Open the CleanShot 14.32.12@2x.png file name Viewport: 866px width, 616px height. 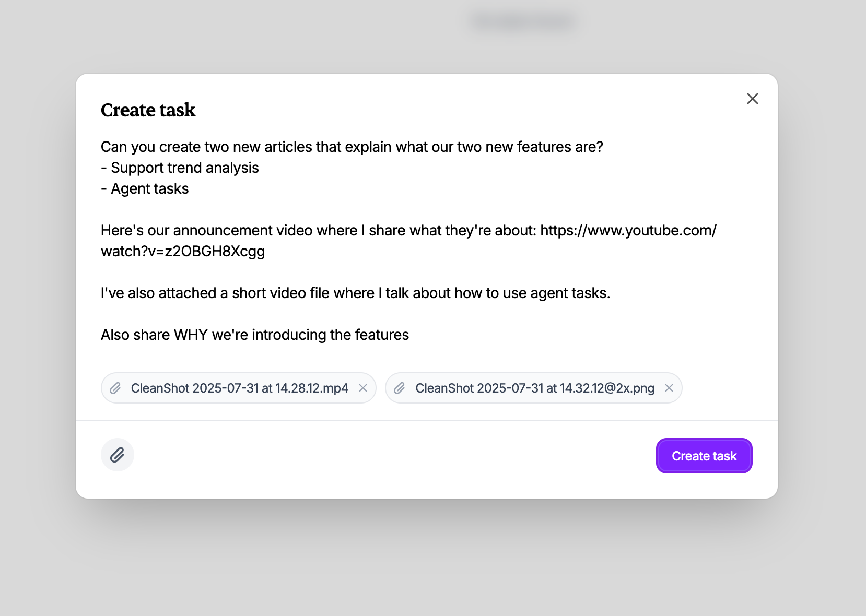coord(534,388)
